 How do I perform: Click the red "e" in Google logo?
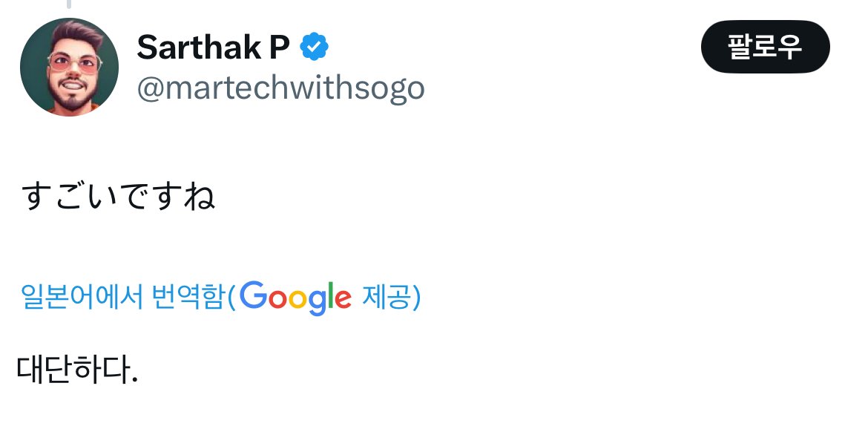pos(343,298)
